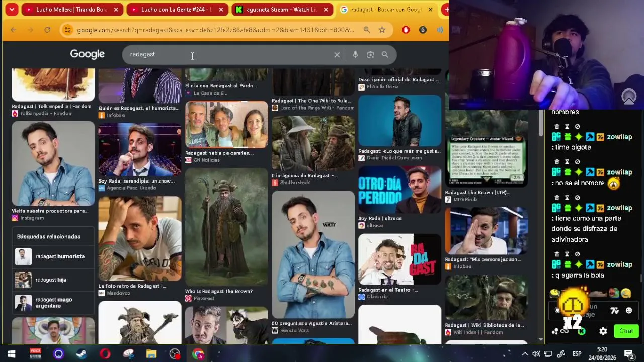644x362 pixels.
Task: Select related search 'radagast humorista'
Action: pos(53,257)
